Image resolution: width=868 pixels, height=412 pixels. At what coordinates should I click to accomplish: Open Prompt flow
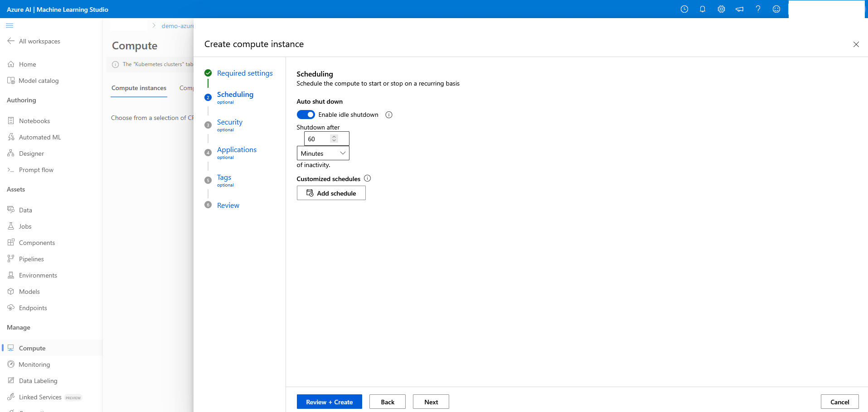coord(36,169)
